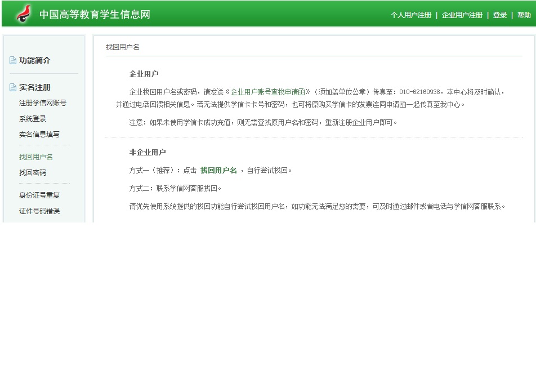
Task: Go to 注册学信网账号 in the sidebar
Action: pos(43,103)
